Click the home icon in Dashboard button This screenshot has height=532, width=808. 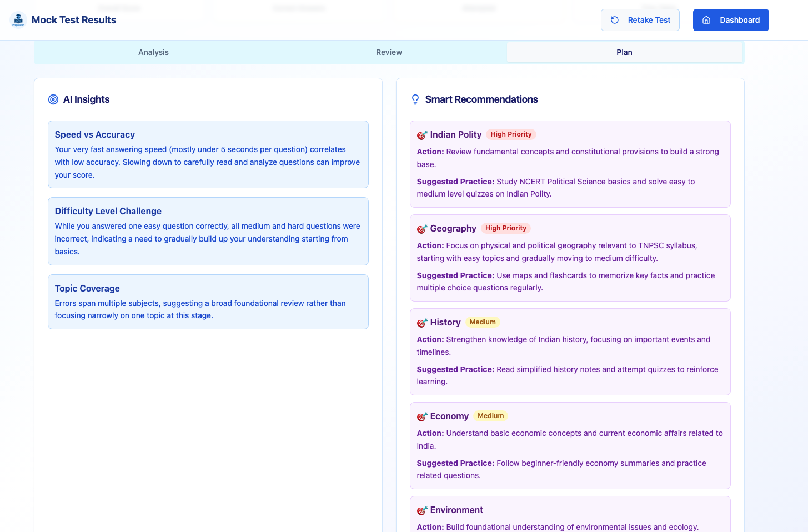706,20
